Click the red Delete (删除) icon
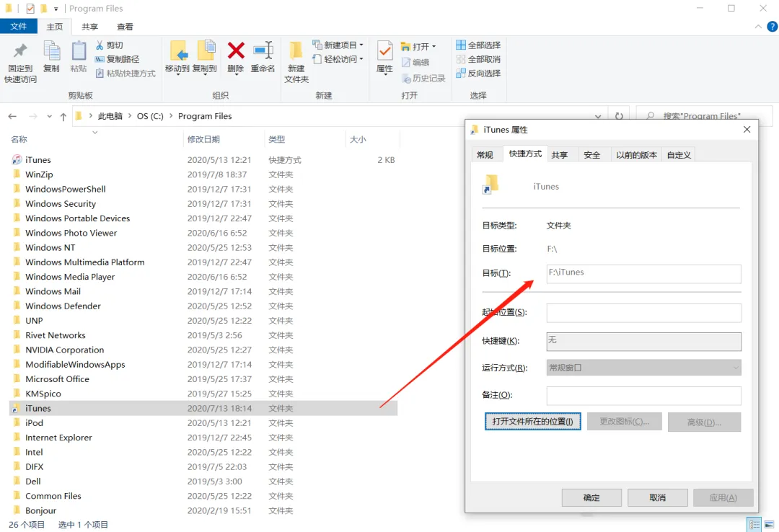 tap(235, 50)
